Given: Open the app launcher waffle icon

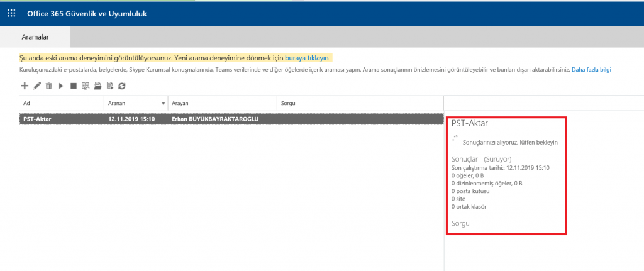Looking at the screenshot, I should [11, 13].
